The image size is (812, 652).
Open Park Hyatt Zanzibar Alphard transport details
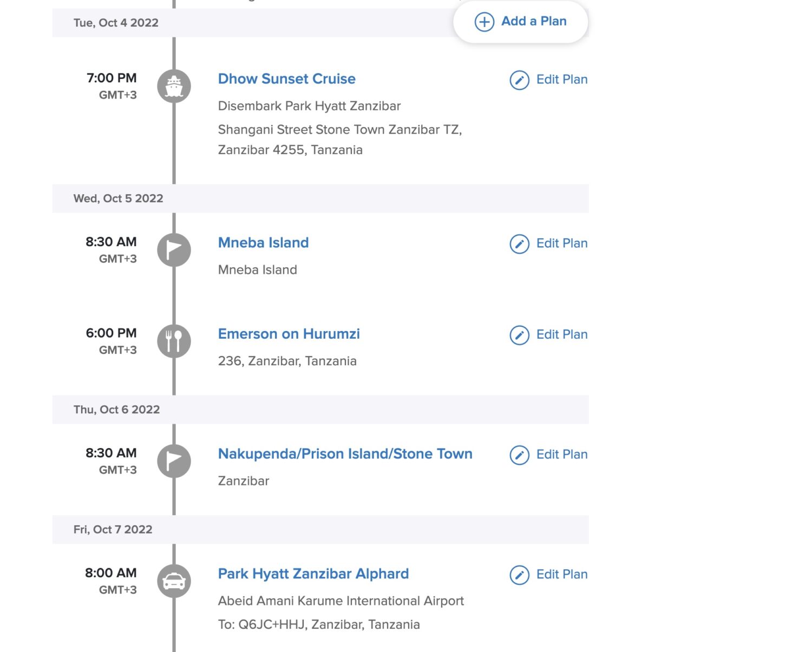tap(313, 574)
